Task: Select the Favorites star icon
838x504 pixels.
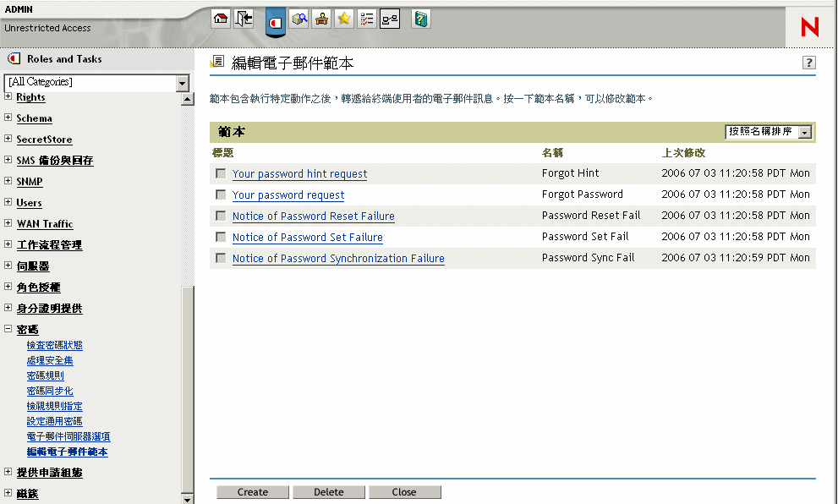Action: [x=344, y=18]
